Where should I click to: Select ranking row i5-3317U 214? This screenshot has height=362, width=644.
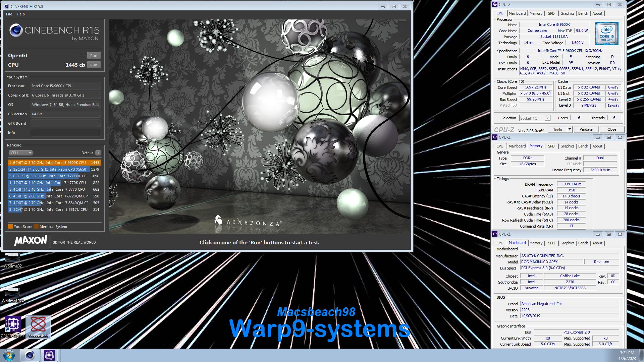54,209
